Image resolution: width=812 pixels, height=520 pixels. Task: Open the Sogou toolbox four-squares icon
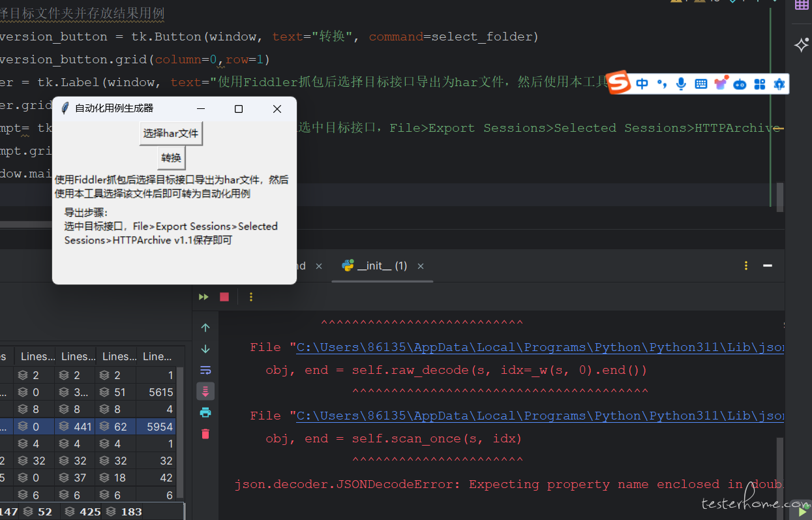point(760,84)
